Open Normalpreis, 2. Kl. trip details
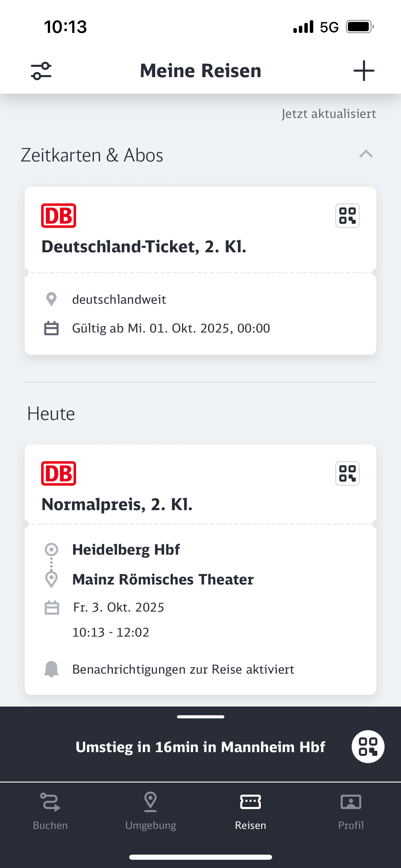The height and width of the screenshot is (868, 401). pyautogui.click(x=117, y=505)
